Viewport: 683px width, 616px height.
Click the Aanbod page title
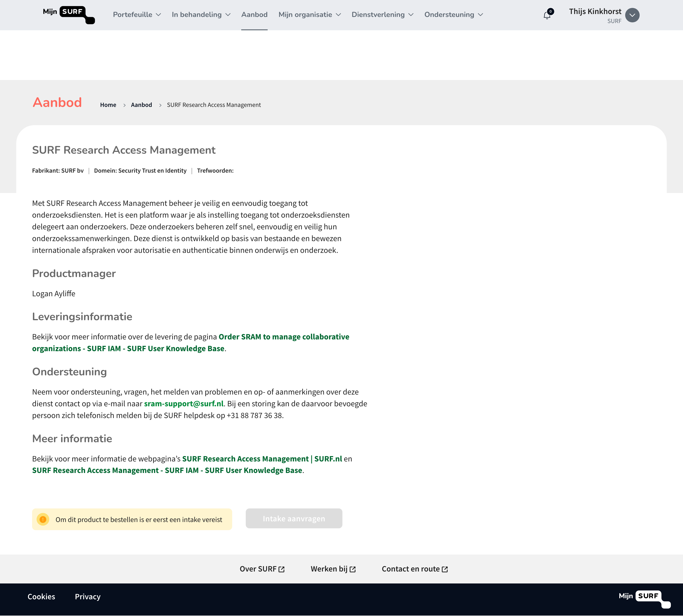click(x=57, y=103)
